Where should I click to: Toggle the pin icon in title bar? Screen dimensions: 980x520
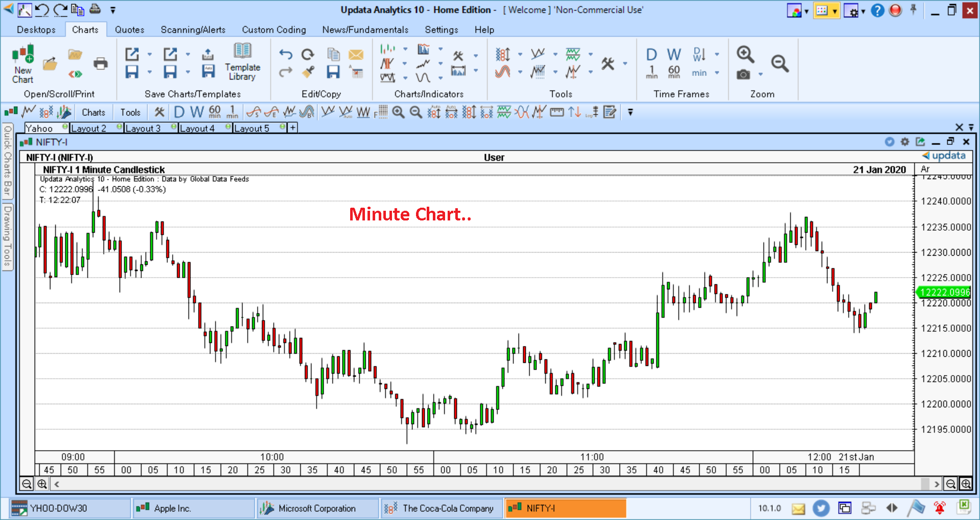[914, 10]
